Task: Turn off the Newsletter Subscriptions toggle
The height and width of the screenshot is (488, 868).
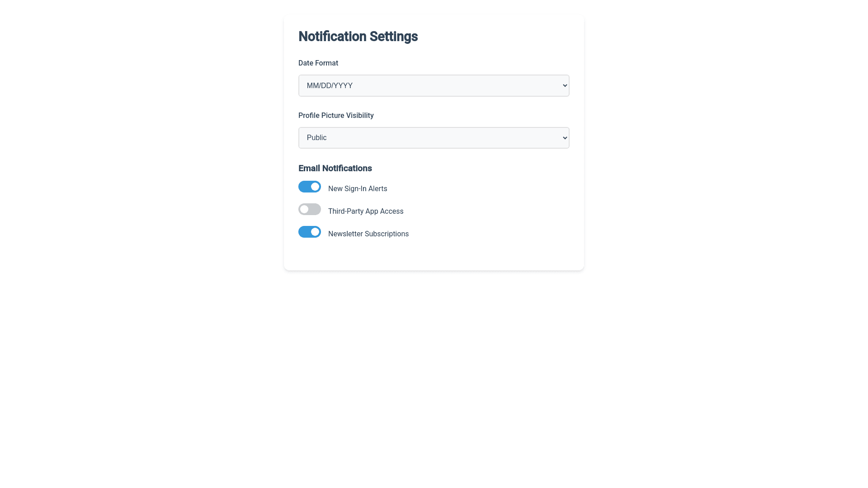Action: pos(309,232)
